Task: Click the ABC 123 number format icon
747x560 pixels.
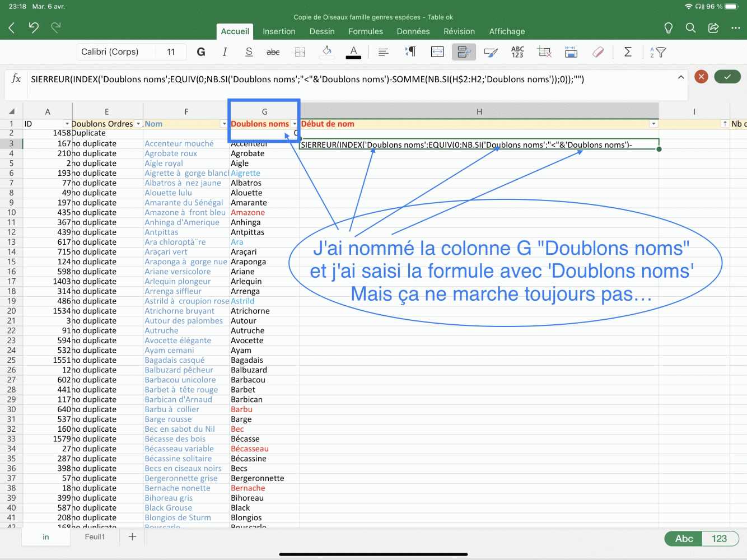Action: pos(517,52)
